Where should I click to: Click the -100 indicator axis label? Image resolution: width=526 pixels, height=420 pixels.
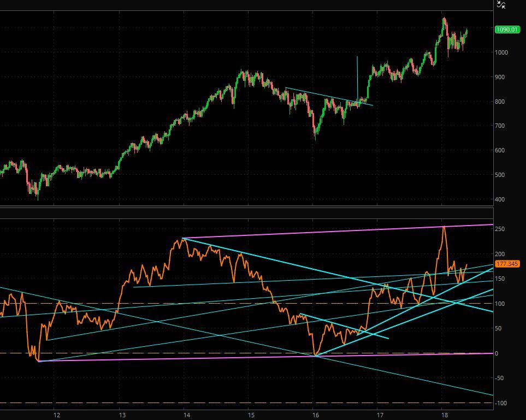pos(500,403)
